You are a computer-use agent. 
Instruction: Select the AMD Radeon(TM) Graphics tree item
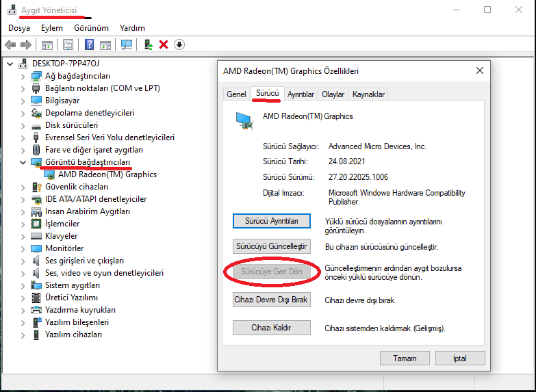tap(107, 174)
